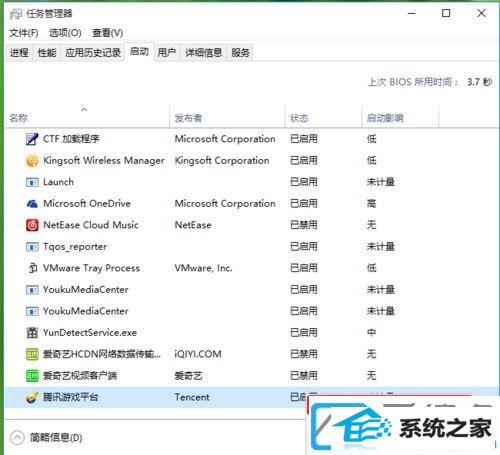The image size is (500, 455).
Task: Switch to the 性能 tab
Action: click(x=47, y=53)
